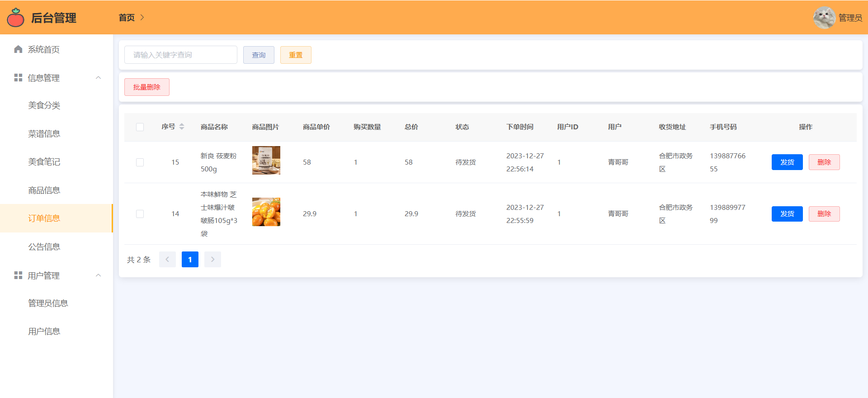Click product name 新良 莜麦粉 500g
The width and height of the screenshot is (868, 398).
[219, 162]
